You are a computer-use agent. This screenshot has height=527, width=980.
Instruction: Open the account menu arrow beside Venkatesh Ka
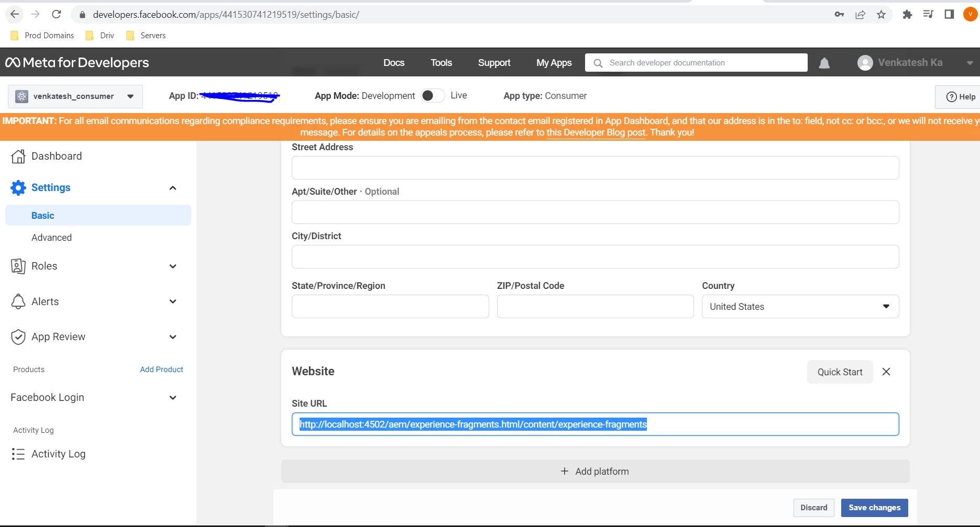(970, 63)
